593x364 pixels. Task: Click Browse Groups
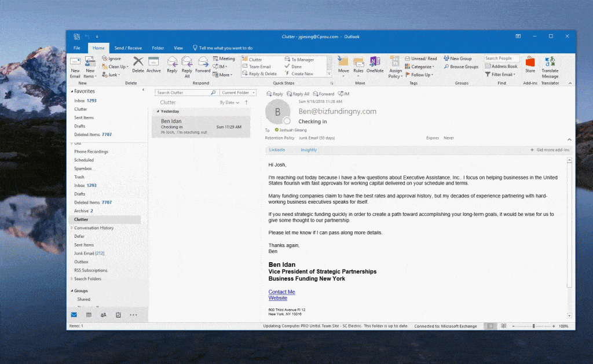click(461, 67)
